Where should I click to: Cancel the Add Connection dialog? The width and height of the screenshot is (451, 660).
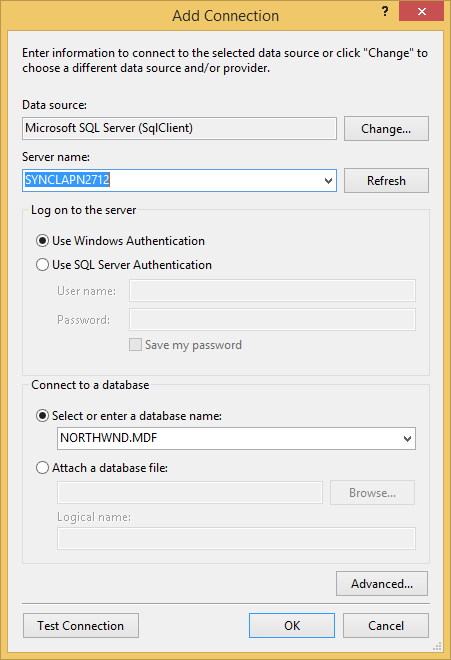pos(386,625)
